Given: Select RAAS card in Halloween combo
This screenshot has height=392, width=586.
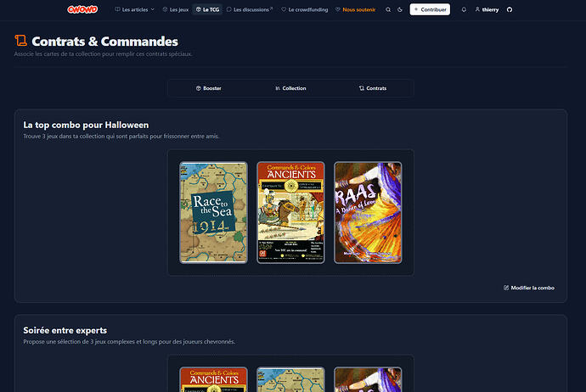Looking at the screenshot, I should 368,212.
